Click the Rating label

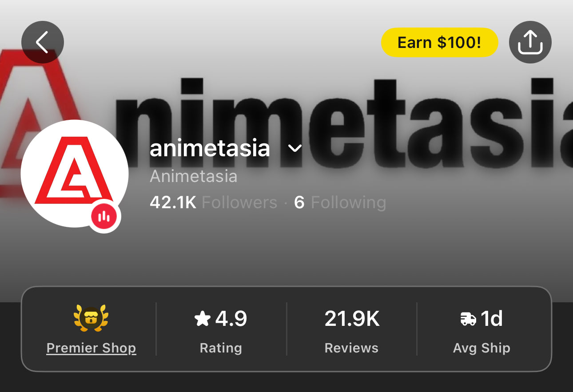pos(221,348)
